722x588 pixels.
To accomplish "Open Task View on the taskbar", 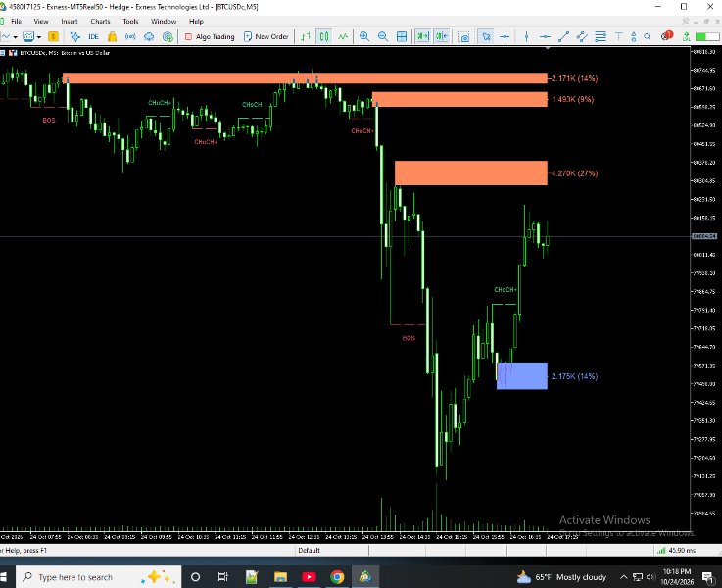I will [x=222, y=577].
